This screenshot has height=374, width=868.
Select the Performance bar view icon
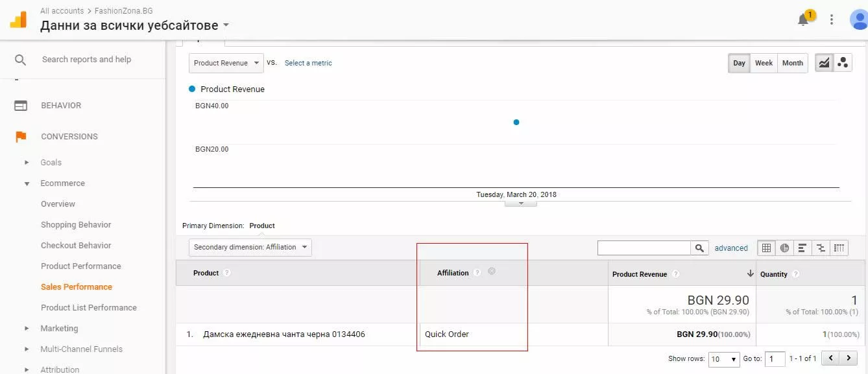tap(802, 248)
